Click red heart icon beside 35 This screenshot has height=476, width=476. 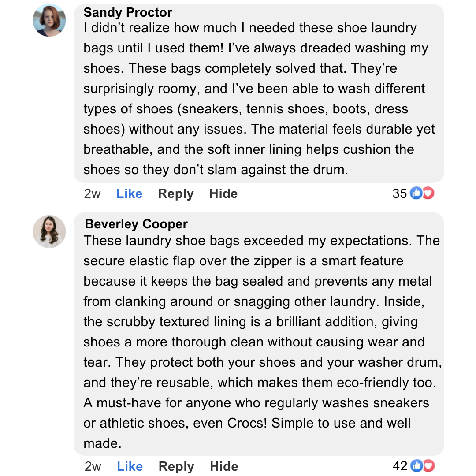[x=428, y=193]
